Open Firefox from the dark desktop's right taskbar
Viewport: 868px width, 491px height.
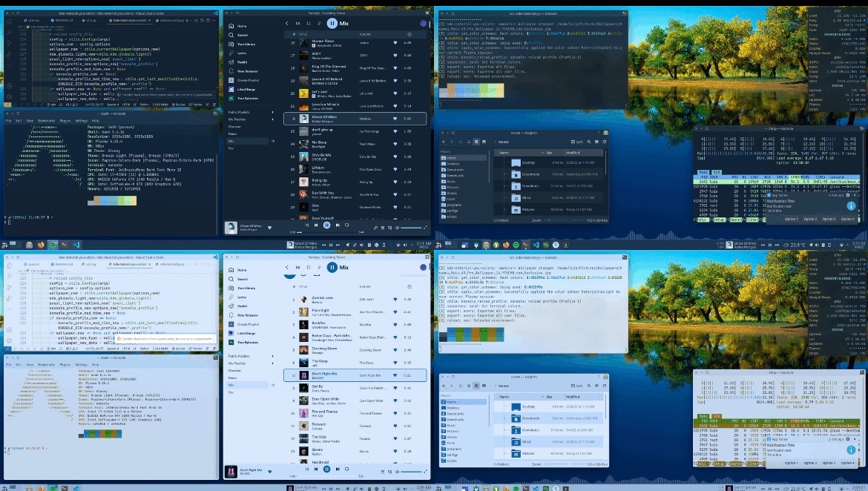505,245
